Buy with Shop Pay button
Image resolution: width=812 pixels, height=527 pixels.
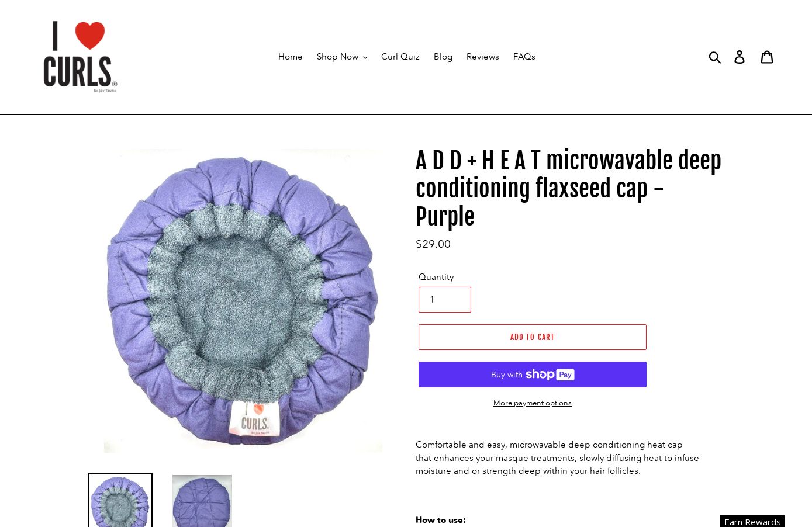533,375
